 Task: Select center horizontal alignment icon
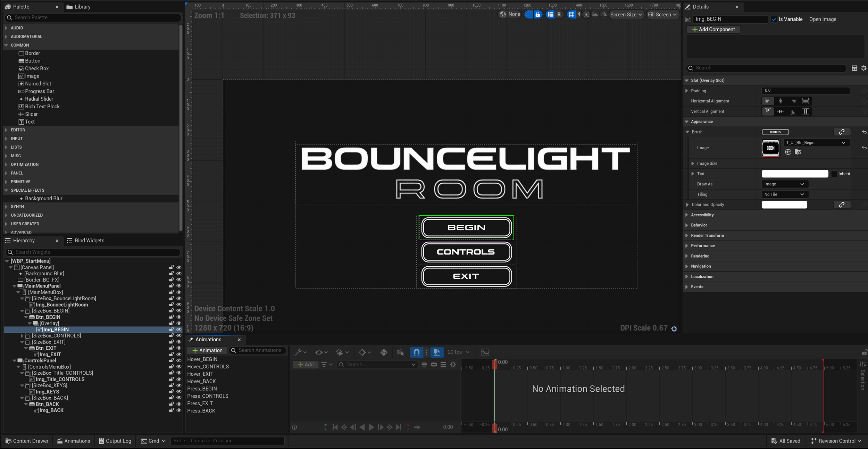click(781, 101)
